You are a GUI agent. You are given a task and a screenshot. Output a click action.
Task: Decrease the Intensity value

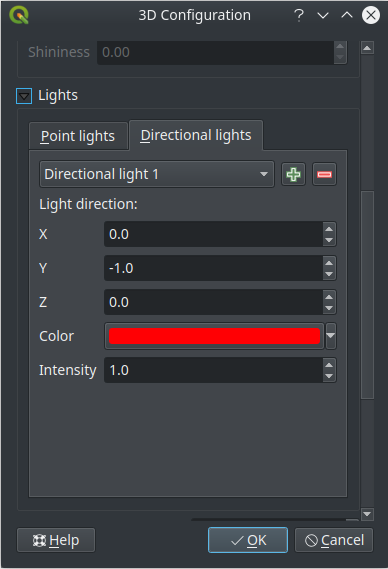pyautogui.click(x=329, y=376)
